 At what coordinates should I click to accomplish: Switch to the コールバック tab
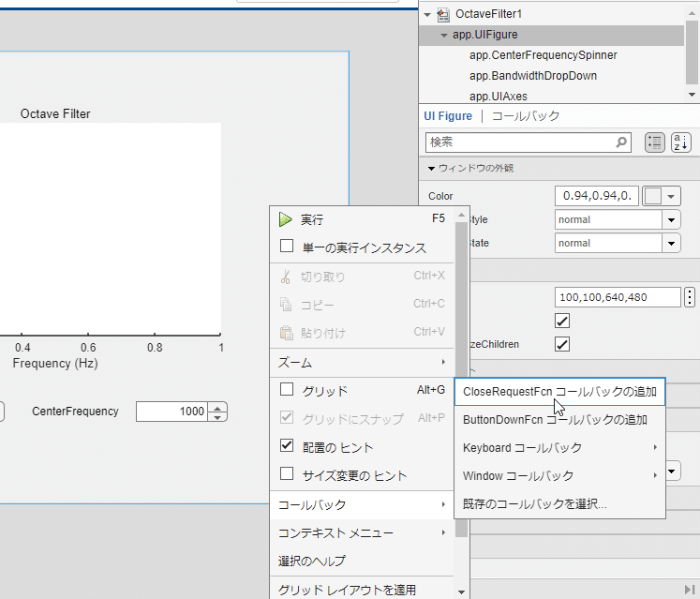[x=526, y=116]
